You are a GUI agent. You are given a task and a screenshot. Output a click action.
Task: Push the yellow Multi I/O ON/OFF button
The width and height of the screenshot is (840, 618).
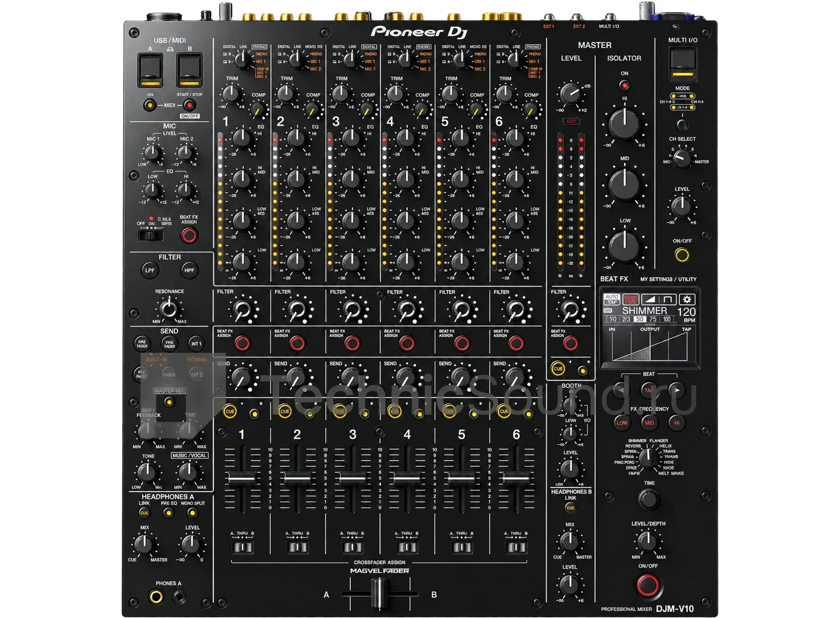click(x=682, y=255)
